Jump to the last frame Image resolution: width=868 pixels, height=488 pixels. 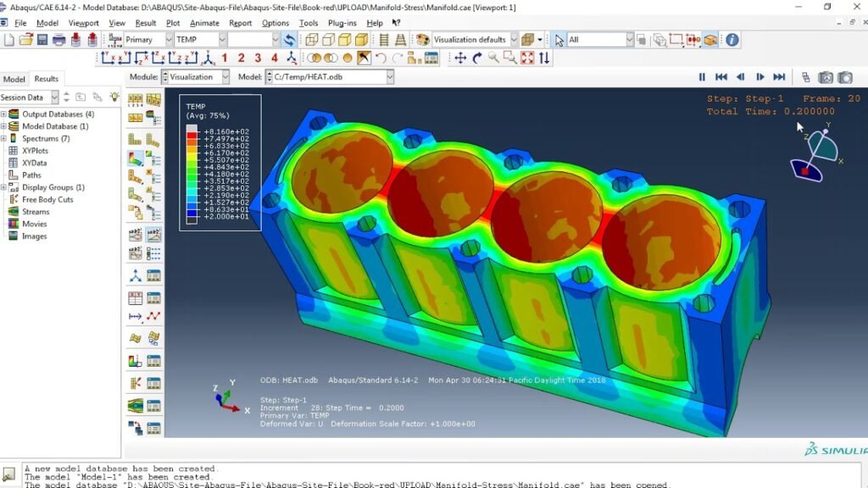point(779,77)
